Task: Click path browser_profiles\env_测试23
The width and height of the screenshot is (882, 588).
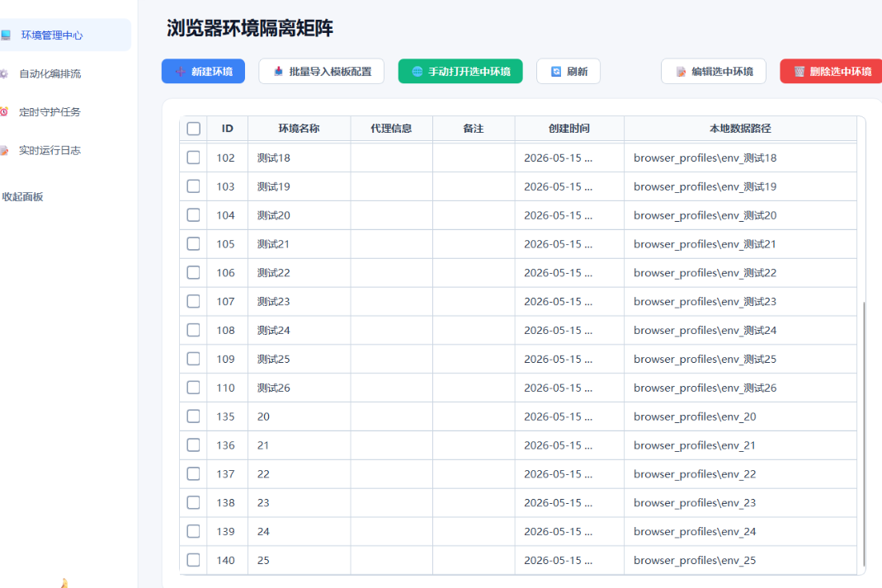Action: click(705, 302)
